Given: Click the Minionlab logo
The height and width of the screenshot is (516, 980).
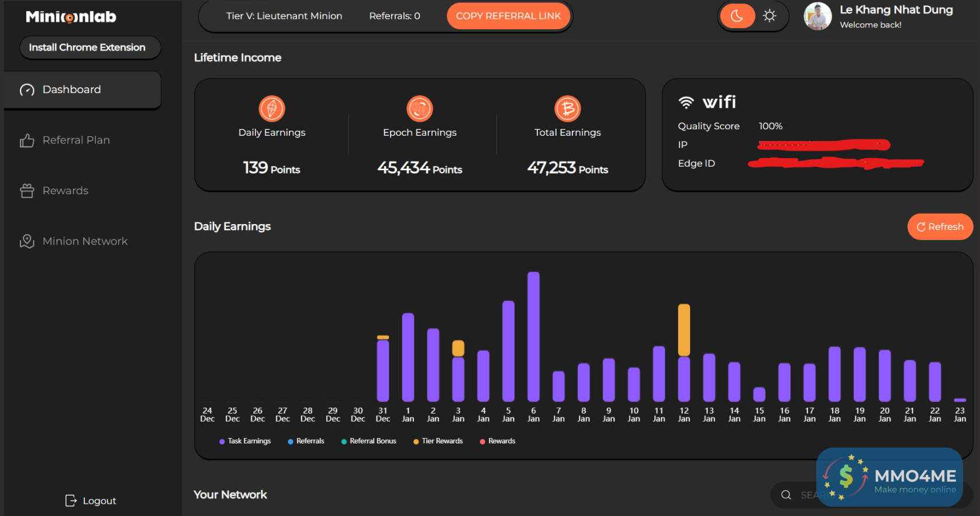Looking at the screenshot, I should point(71,16).
